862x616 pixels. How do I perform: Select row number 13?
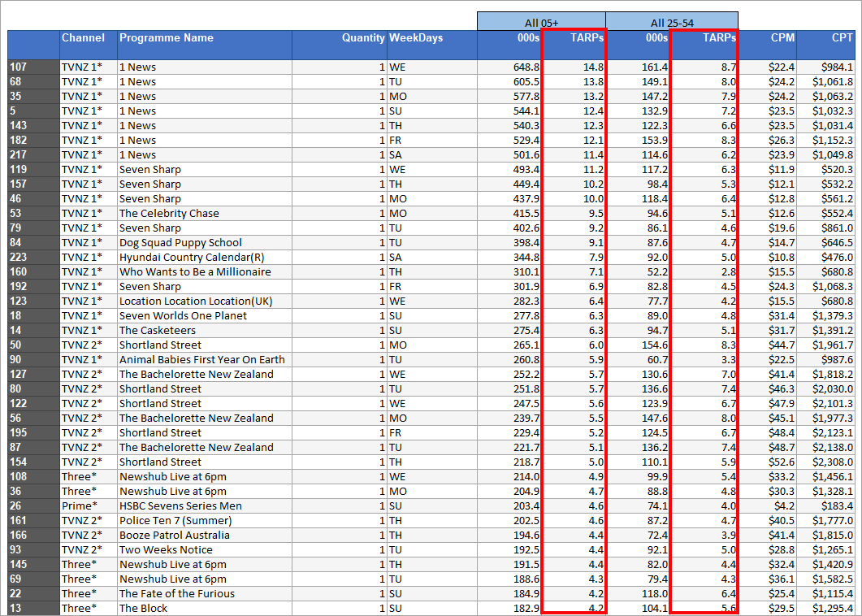[x=33, y=608]
